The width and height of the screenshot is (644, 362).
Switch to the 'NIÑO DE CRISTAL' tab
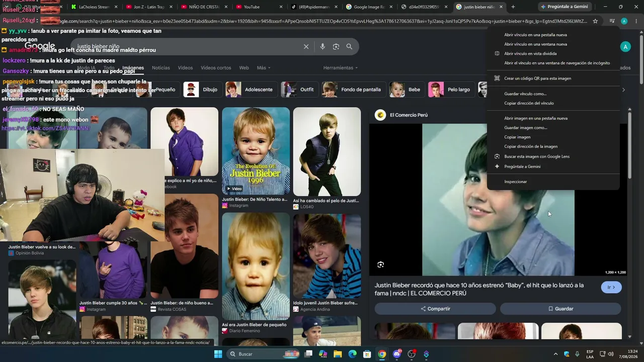click(x=203, y=7)
